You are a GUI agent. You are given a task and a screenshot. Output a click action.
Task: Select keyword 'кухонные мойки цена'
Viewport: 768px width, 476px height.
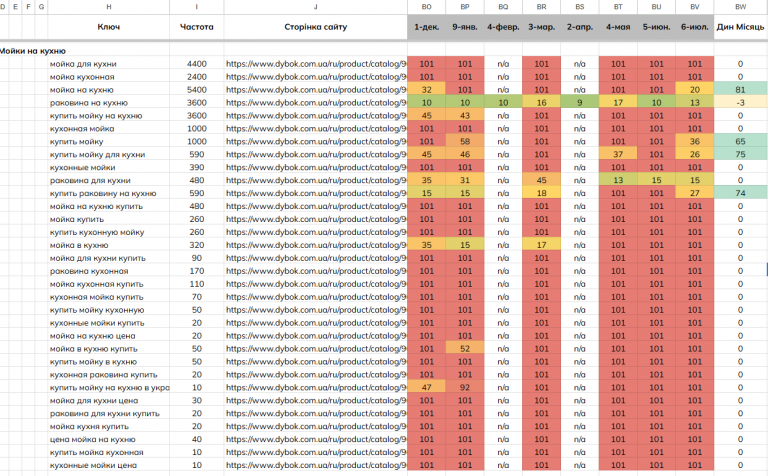tap(93, 465)
